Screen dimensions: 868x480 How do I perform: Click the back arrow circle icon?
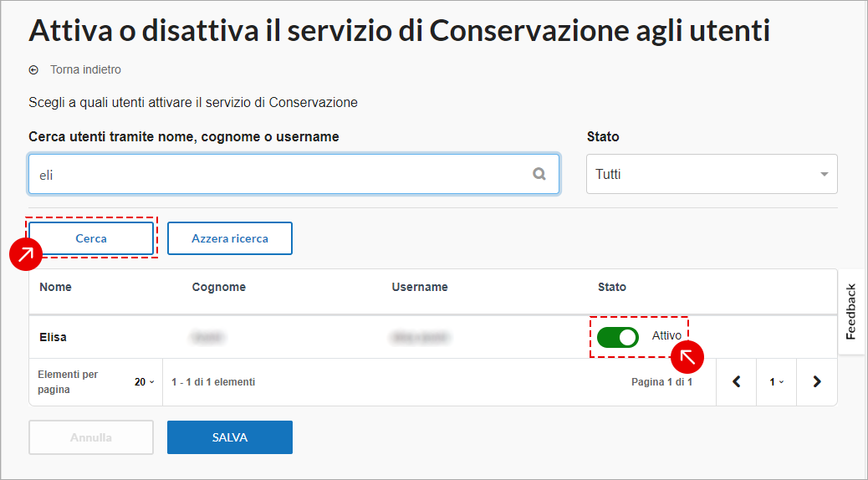33,69
